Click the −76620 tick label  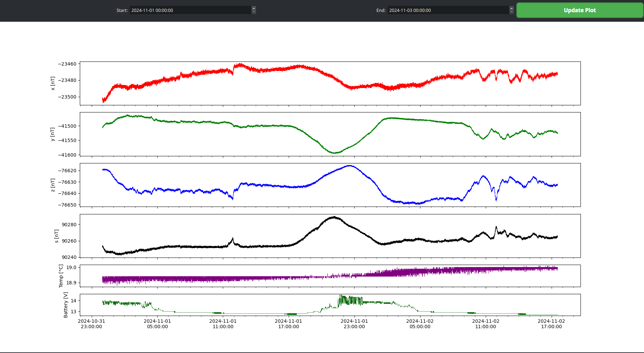pos(67,171)
